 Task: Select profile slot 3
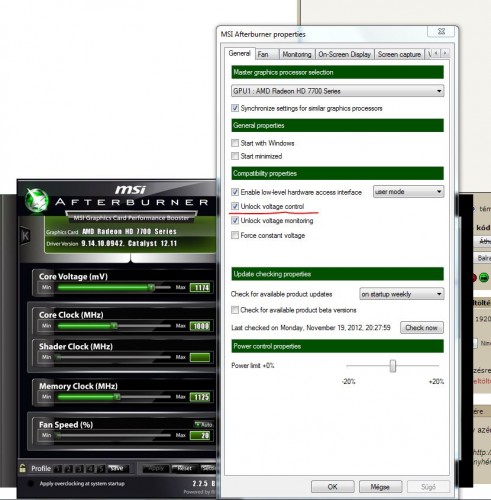[79, 469]
